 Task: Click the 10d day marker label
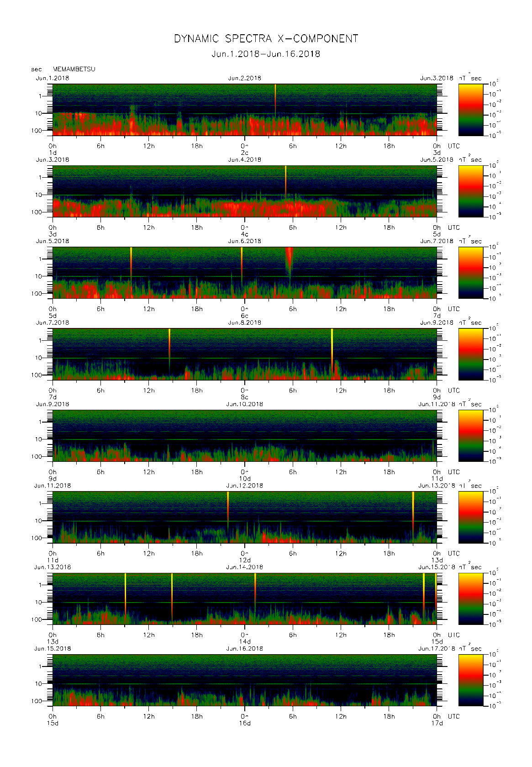[x=245, y=479]
